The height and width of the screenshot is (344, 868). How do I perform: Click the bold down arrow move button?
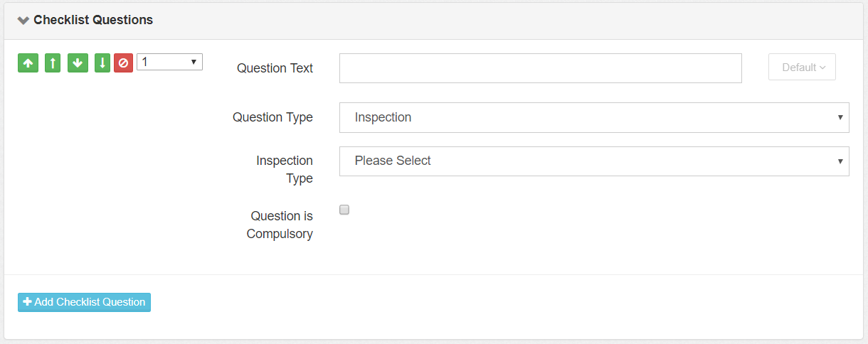(x=78, y=63)
